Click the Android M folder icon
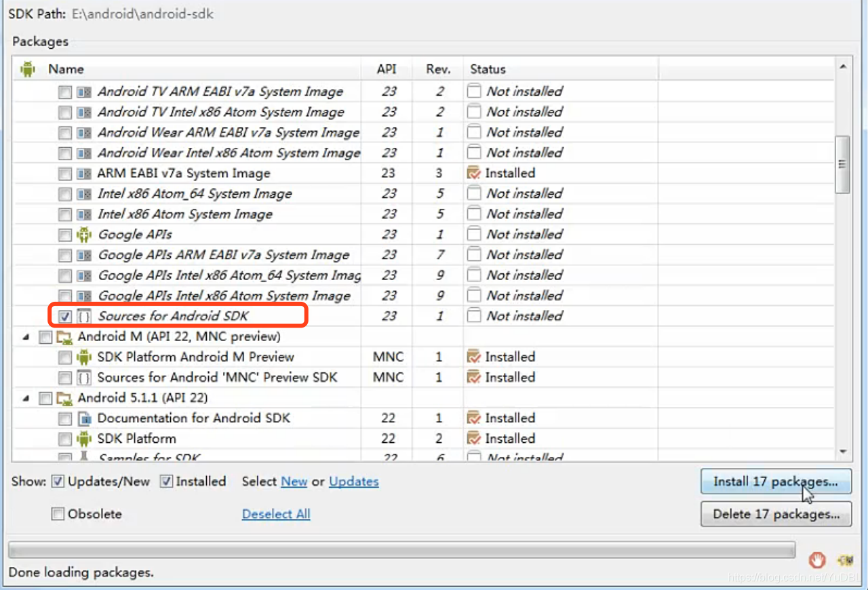The height and width of the screenshot is (590, 868). [64, 337]
